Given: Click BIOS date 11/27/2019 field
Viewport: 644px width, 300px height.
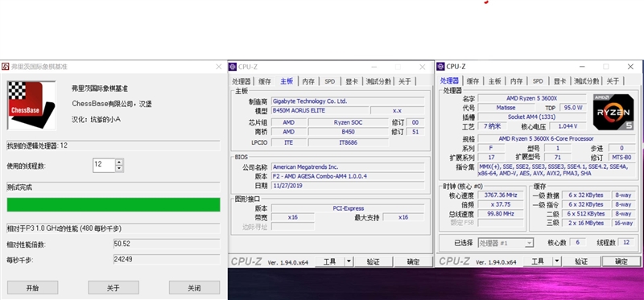Looking at the screenshot, I should click(348, 186).
